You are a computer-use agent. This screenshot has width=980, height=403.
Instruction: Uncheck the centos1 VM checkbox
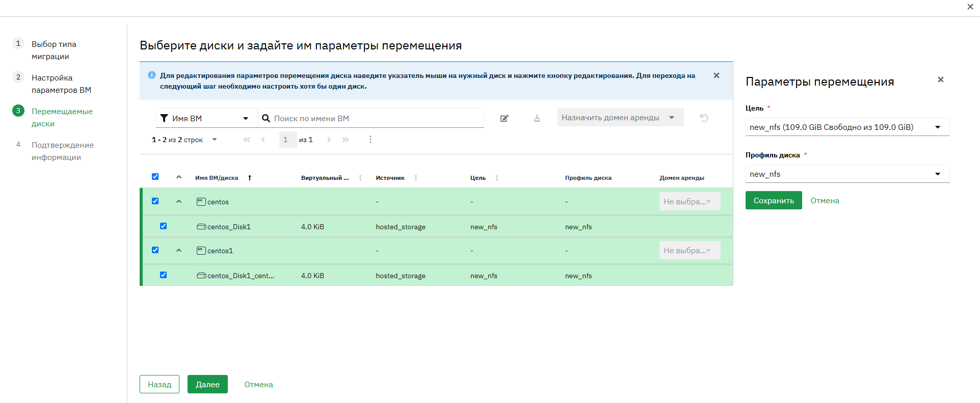155,250
